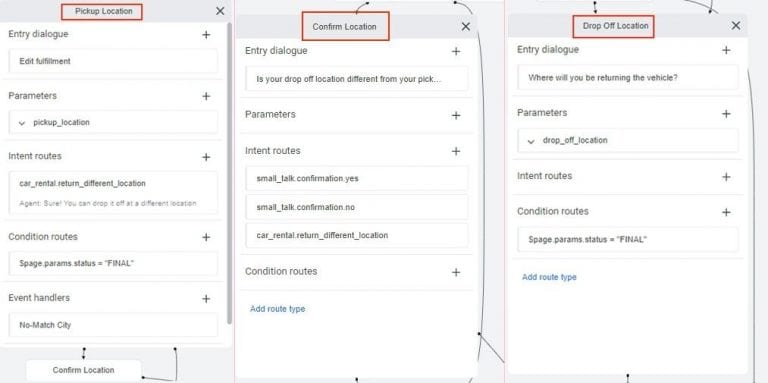Add condition route in Drop Off Location panel

point(726,212)
